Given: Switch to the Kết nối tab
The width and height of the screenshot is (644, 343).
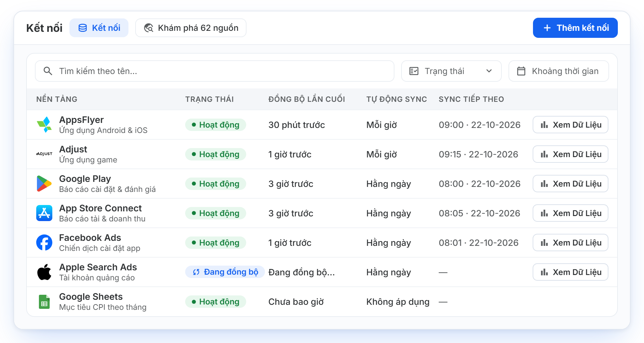Looking at the screenshot, I should 99,28.
